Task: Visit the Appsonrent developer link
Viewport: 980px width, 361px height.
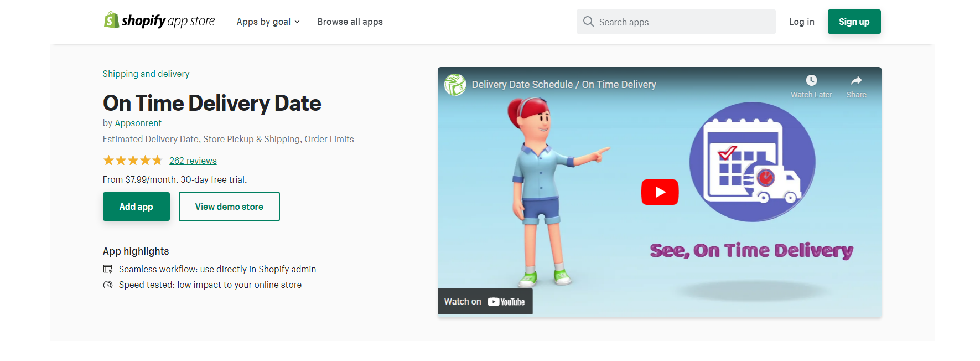Action: (x=138, y=123)
